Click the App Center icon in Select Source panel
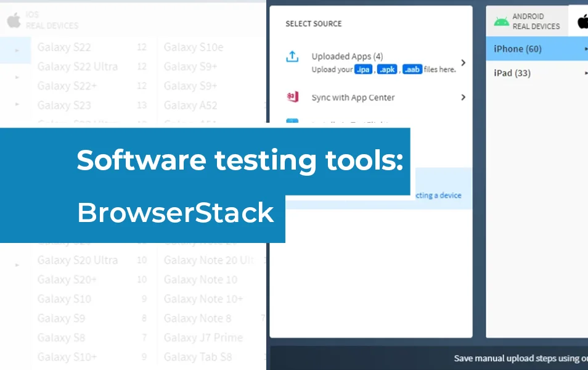Screen dimensions: 588x370 [292, 97]
